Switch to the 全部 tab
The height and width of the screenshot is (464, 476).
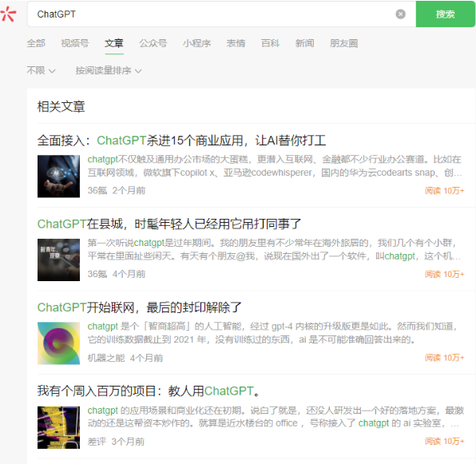pyautogui.click(x=36, y=43)
